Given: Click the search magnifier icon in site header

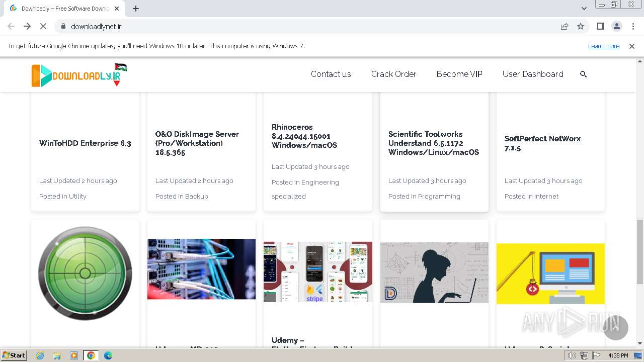Looking at the screenshot, I should pos(583,74).
